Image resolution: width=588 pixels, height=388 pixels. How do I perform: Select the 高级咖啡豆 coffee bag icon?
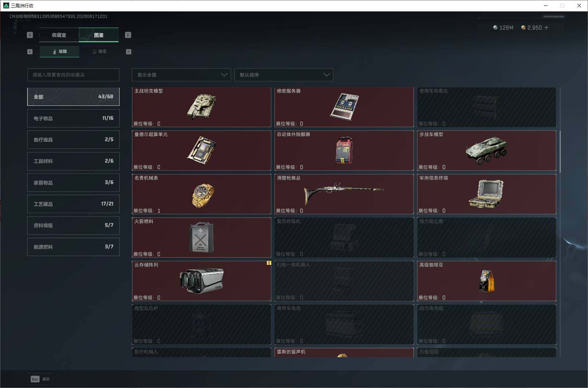click(x=487, y=281)
